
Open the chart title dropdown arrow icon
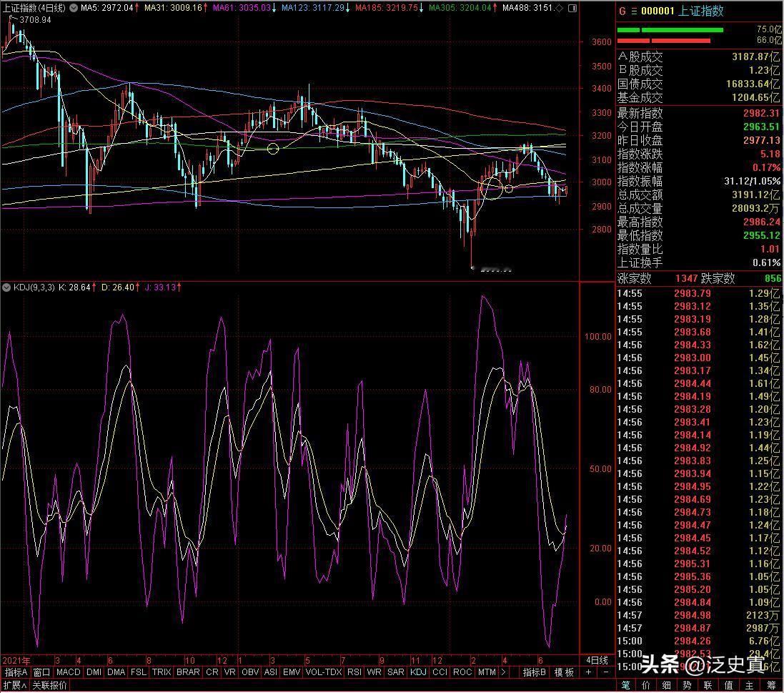pos(74,8)
